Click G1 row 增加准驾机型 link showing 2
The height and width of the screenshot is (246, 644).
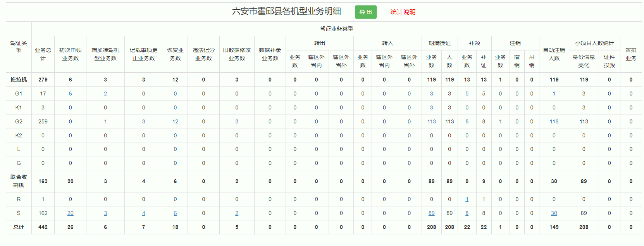(x=105, y=94)
